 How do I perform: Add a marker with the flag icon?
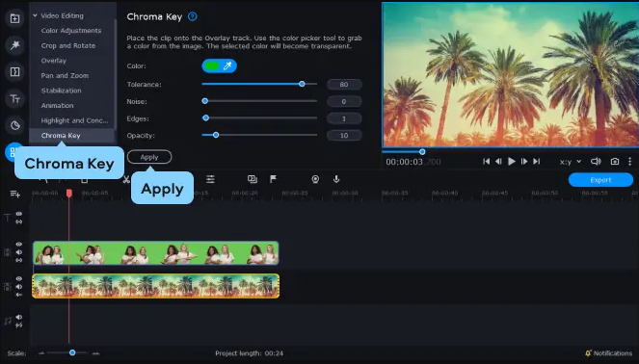coord(273,179)
